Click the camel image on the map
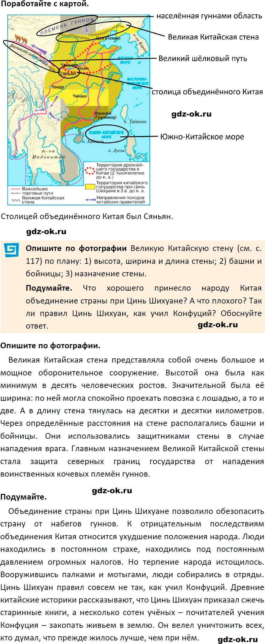The height and width of the screenshot is (644, 265). click(x=21, y=39)
